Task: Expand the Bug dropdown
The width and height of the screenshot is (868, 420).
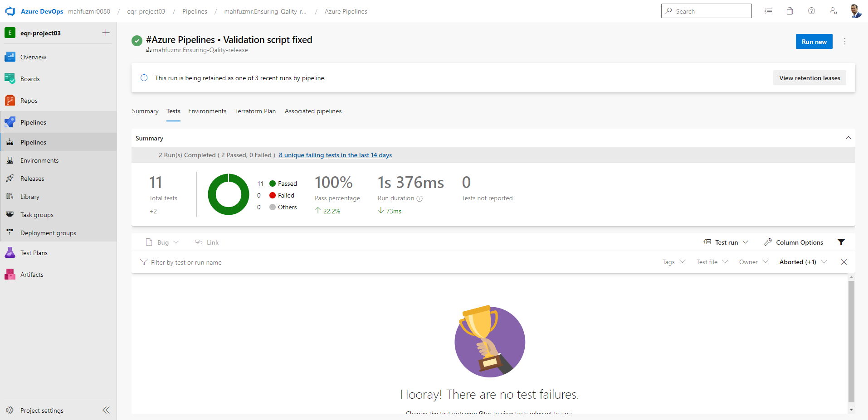Action: [x=162, y=242]
